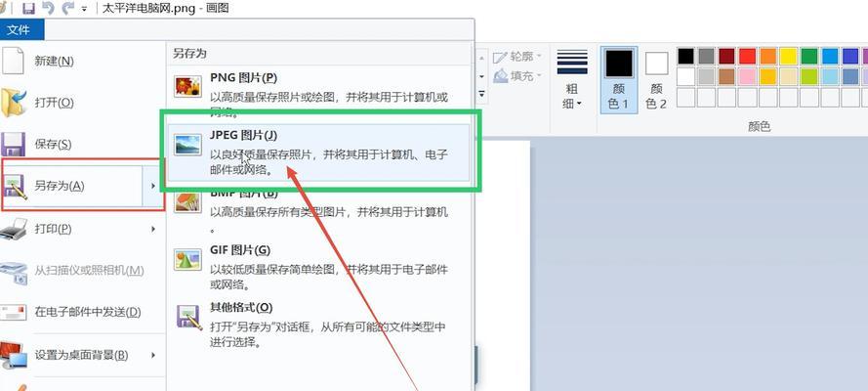This screenshot has height=391, width=868.
Task: Pick the turquoise blue color swatch
Action: click(x=830, y=57)
